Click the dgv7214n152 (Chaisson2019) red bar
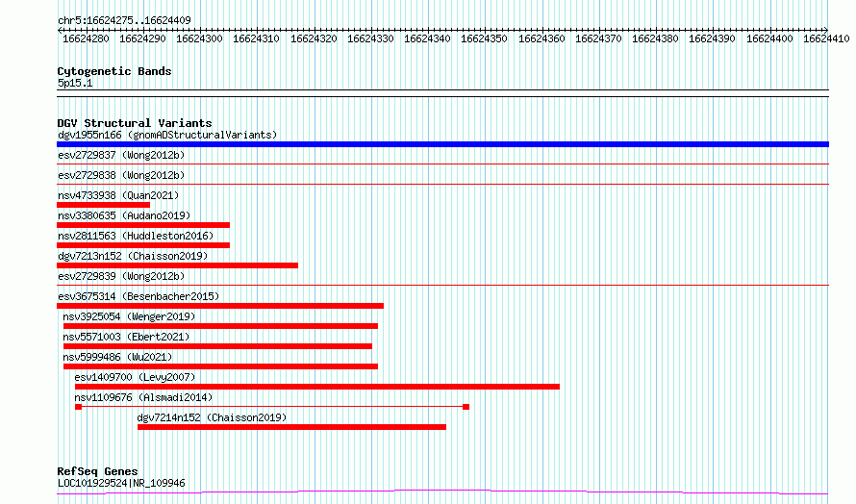The height and width of the screenshot is (504, 856). [x=291, y=427]
